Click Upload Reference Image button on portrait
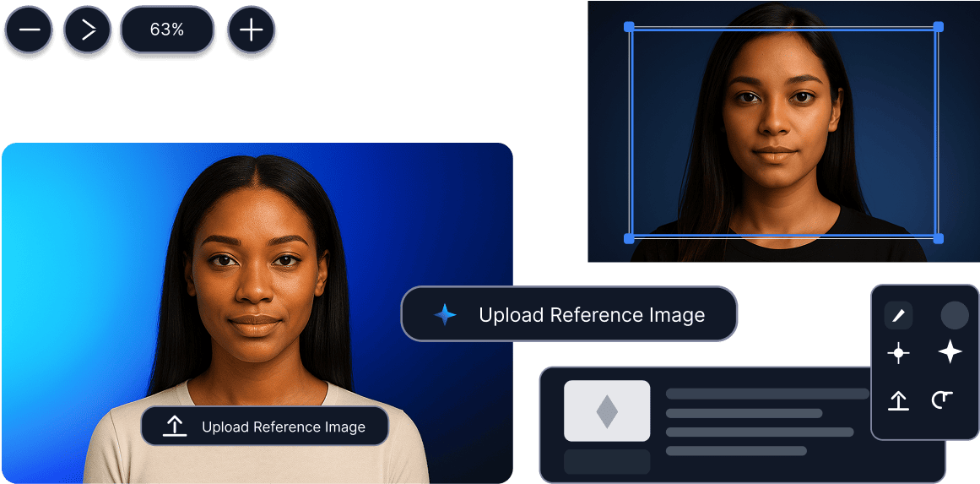Screen dimensions: 980x484 click(264, 427)
